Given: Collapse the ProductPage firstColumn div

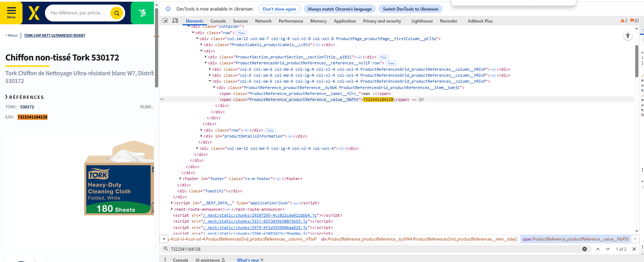Looking at the screenshot, I should [x=197, y=39].
